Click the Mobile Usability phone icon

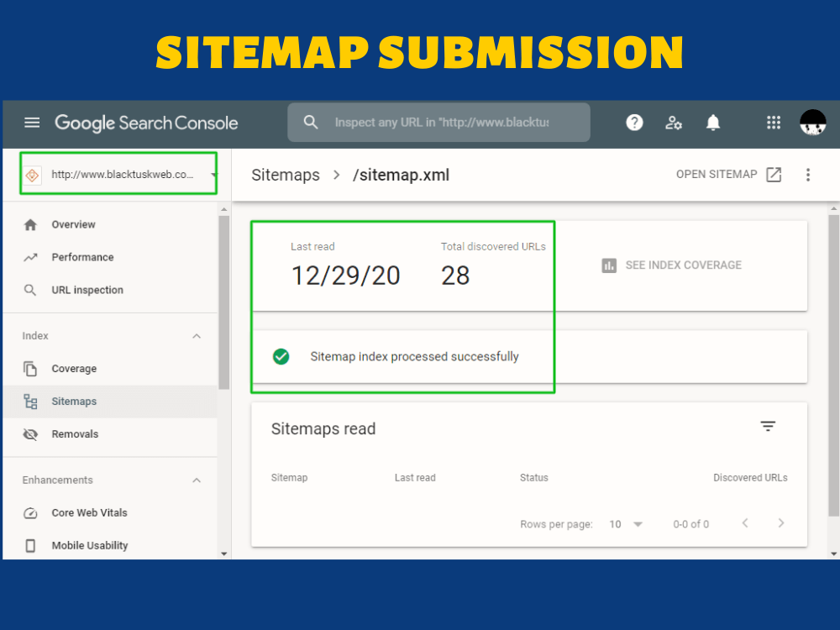30,546
